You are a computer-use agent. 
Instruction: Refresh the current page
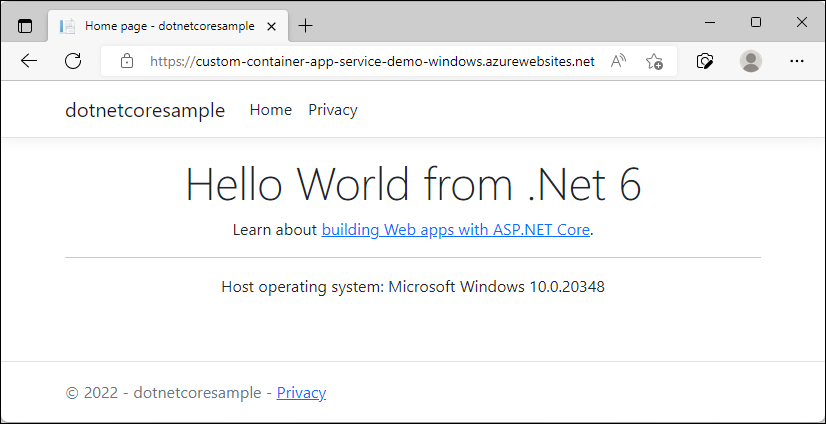[73, 61]
